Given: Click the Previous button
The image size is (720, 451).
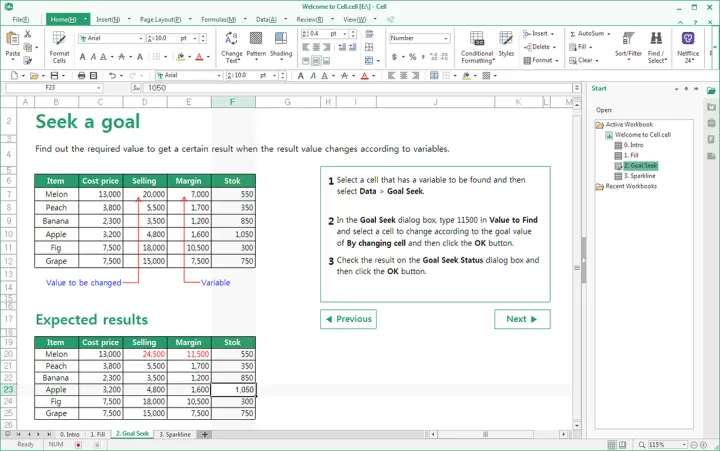Looking at the screenshot, I should coord(348,319).
